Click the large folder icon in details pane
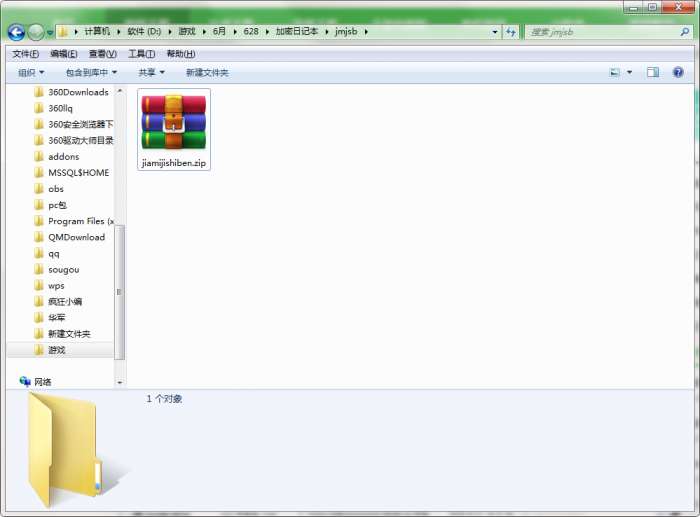The image size is (700, 517). click(67, 450)
